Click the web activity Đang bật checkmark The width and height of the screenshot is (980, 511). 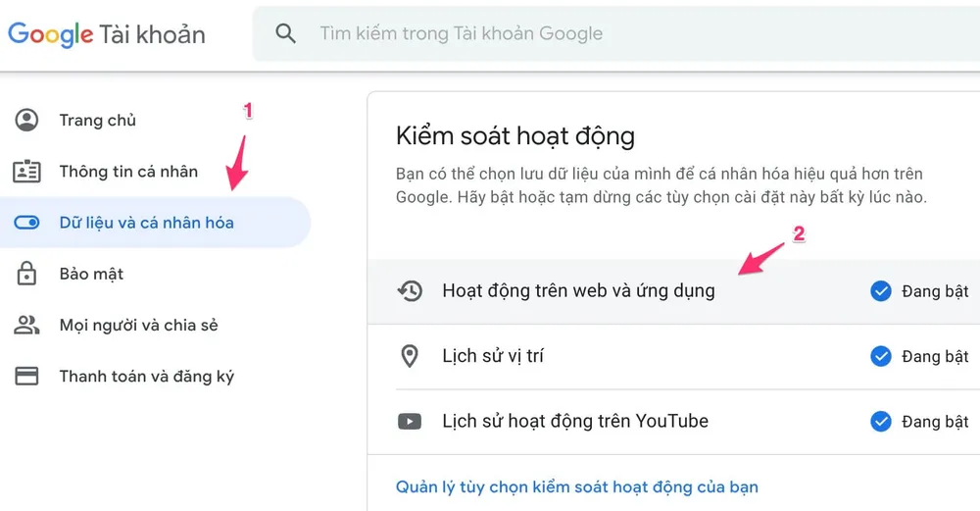[880, 290]
